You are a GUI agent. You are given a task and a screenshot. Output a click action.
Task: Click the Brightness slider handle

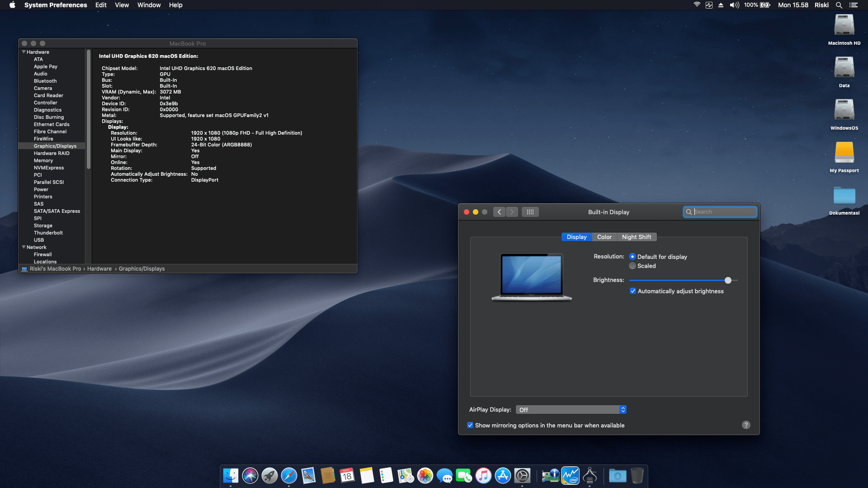coord(728,280)
